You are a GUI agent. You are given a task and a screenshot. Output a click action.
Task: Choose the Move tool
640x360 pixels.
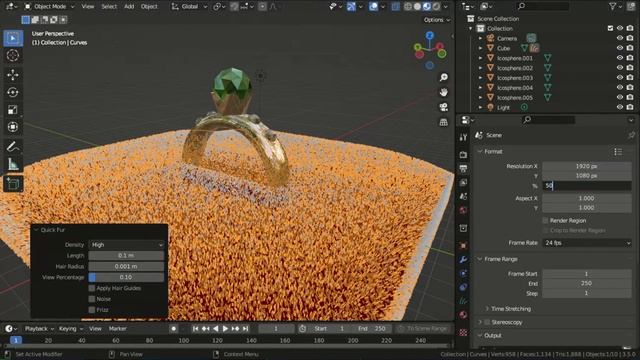coord(13,75)
